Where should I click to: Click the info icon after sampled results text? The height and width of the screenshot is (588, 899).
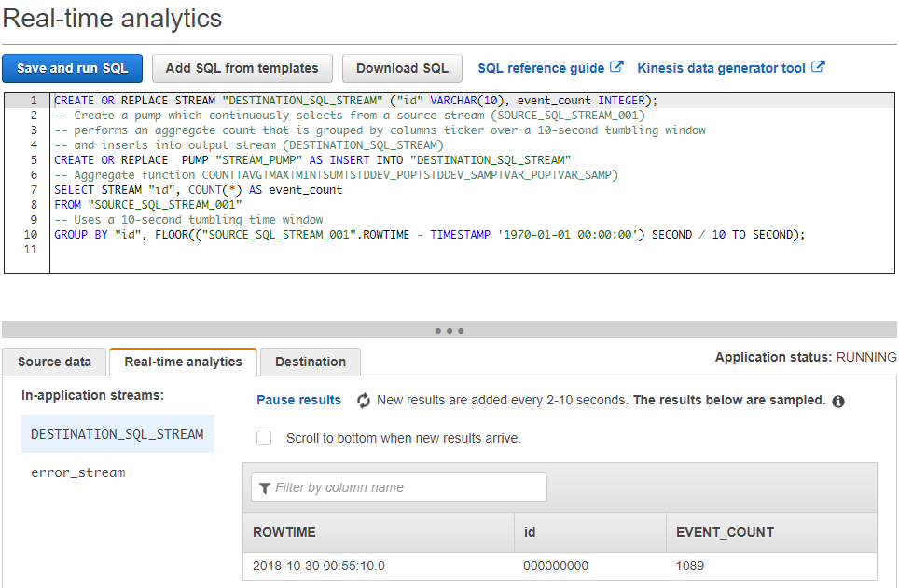point(838,401)
